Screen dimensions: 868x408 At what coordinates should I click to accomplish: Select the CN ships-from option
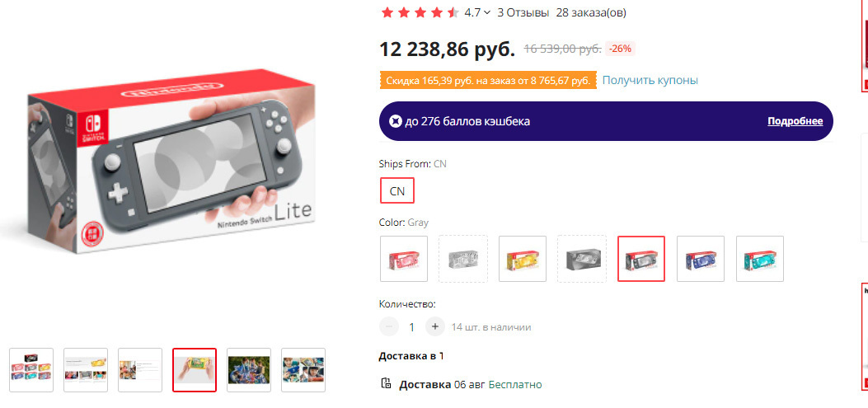(397, 191)
